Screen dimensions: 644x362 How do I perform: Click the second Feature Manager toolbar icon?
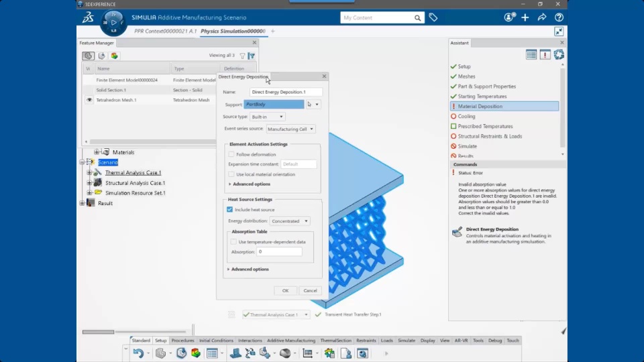point(102,56)
